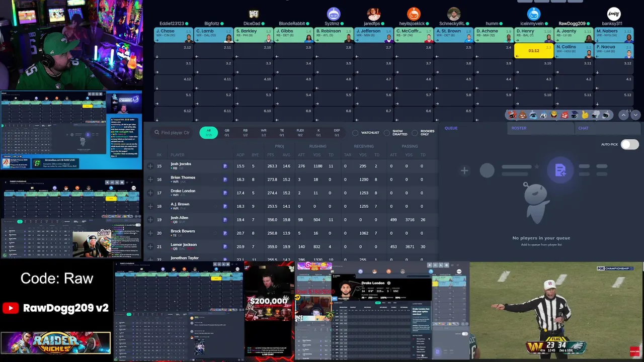Open the RawDogg209 v2 YouTube logo
Viewport: 644px width, 362px height.
[11, 308]
